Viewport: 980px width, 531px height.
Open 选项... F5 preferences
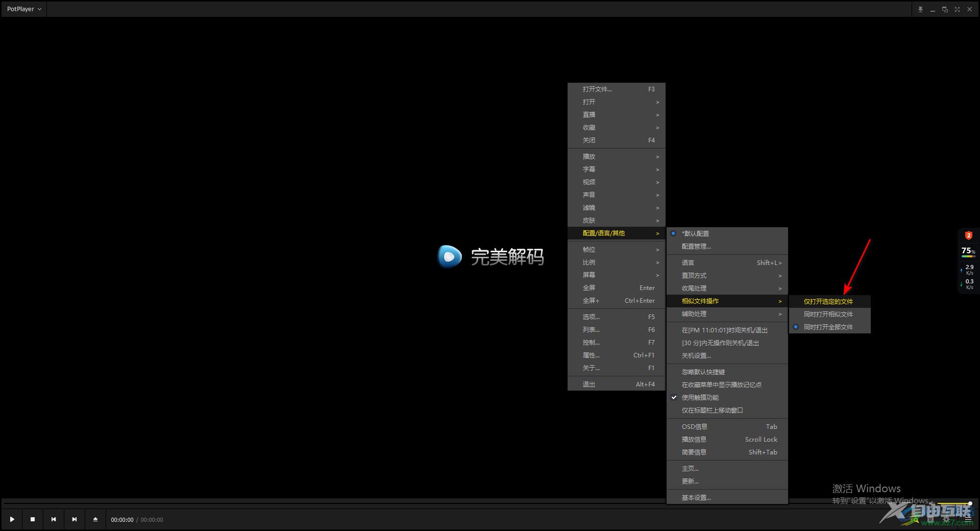pos(617,317)
